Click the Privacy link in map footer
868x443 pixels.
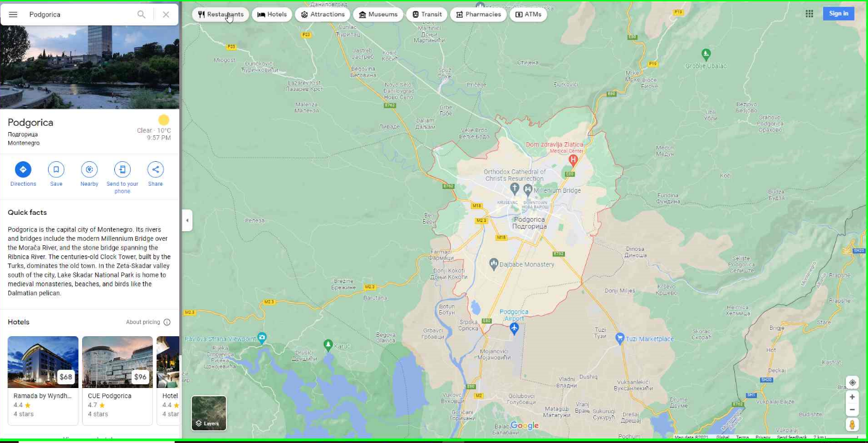click(763, 437)
